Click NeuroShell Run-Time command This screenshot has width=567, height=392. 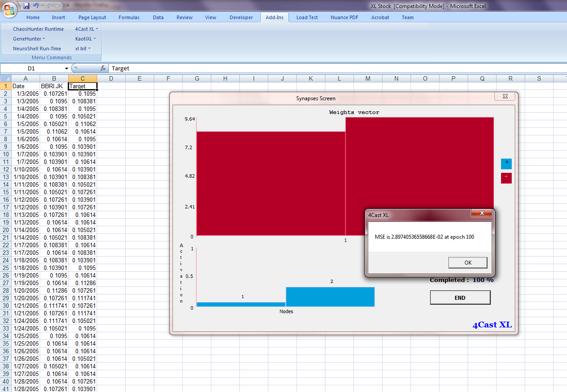pyautogui.click(x=37, y=49)
